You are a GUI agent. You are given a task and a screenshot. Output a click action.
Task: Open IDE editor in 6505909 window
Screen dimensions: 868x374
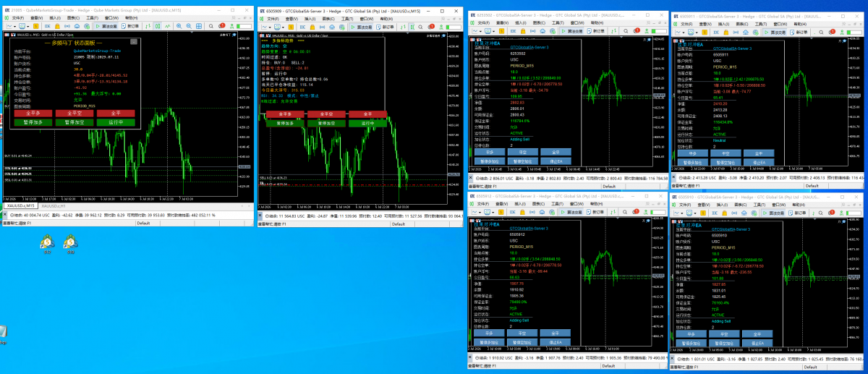(302, 27)
